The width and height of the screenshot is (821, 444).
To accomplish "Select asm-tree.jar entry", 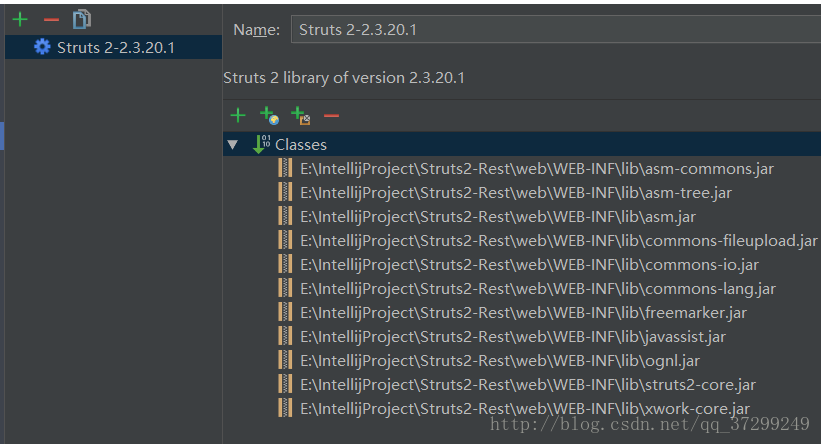I will [516, 193].
